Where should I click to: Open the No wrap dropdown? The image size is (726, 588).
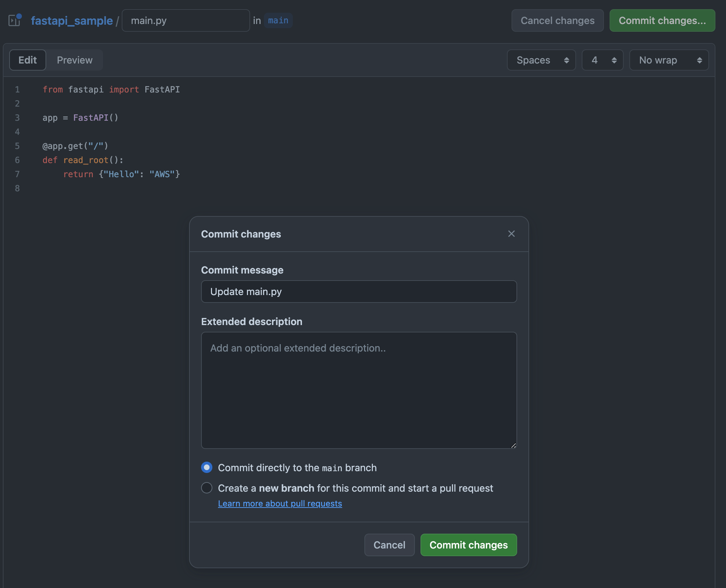(669, 60)
